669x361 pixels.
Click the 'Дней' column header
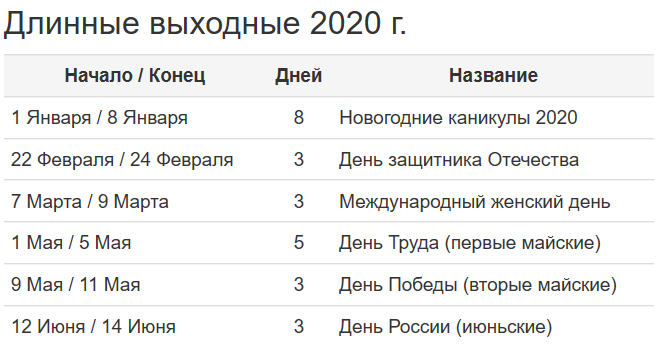[x=298, y=76]
